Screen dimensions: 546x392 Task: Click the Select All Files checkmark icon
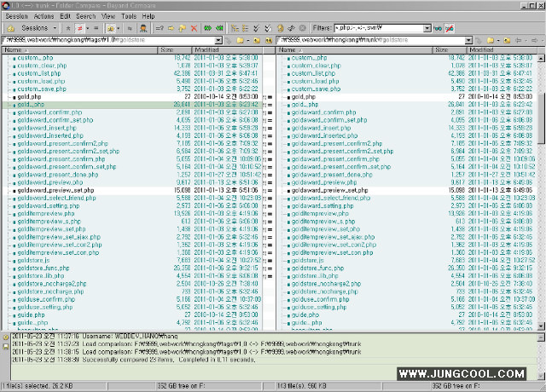pyautogui.click(x=268, y=28)
